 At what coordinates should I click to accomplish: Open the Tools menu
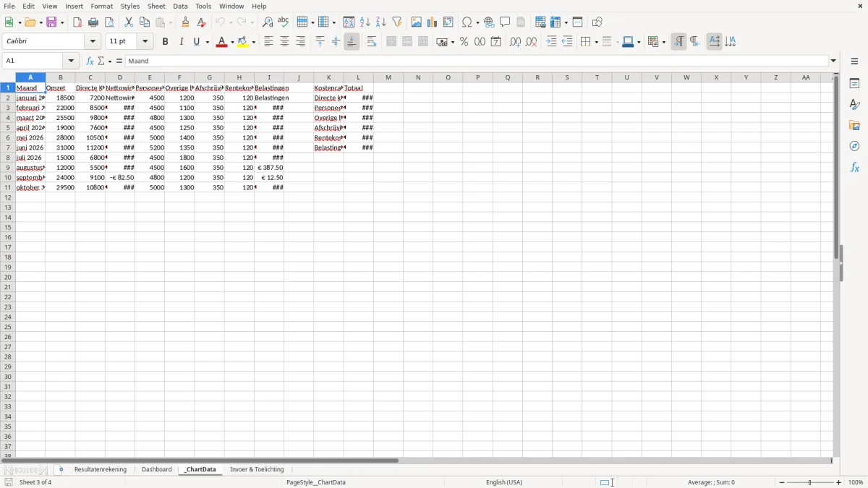point(203,6)
